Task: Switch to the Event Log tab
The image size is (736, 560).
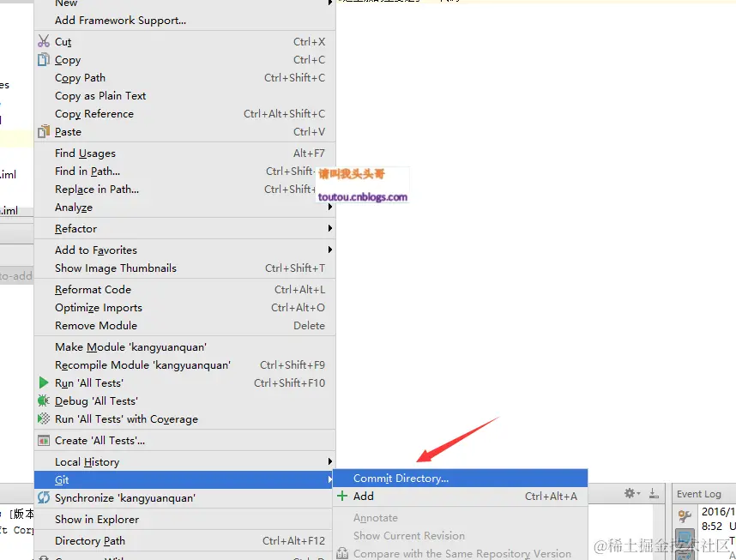Action: point(702,493)
